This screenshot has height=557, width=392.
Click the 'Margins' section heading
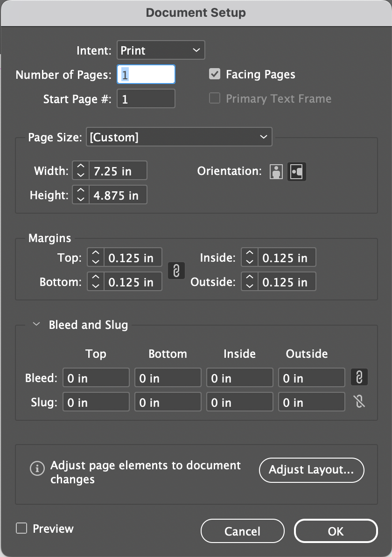tap(50, 237)
